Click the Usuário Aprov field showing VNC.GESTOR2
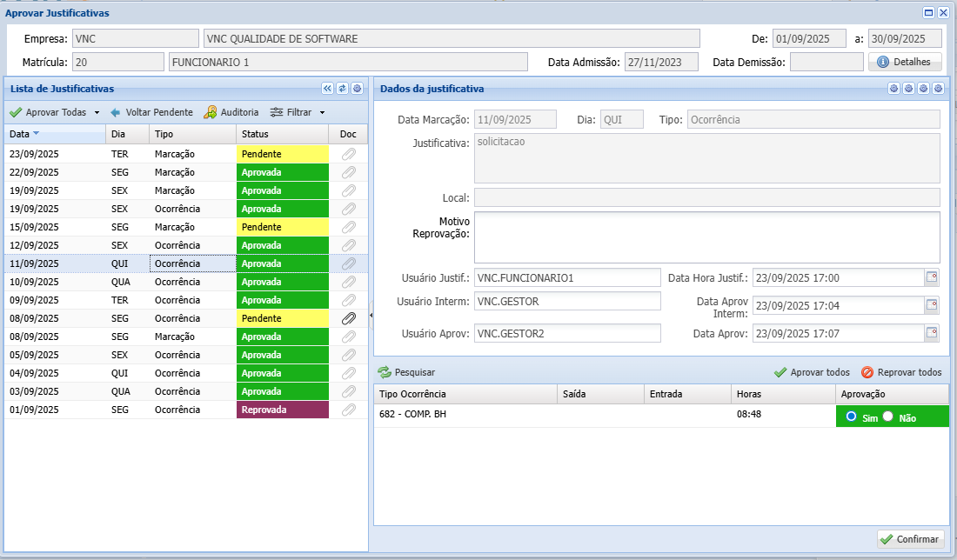 pos(567,333)
